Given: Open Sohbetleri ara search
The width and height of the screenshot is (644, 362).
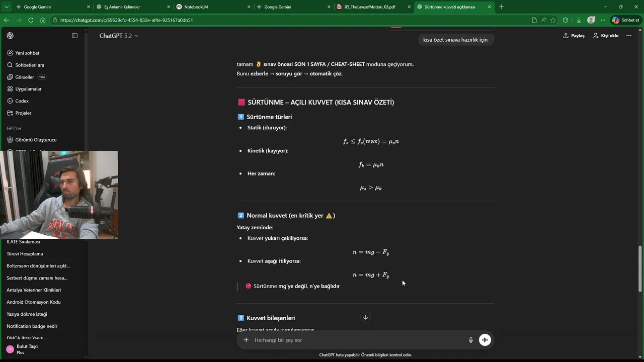Looking at the screenshot, I should [x=30, y=65].
